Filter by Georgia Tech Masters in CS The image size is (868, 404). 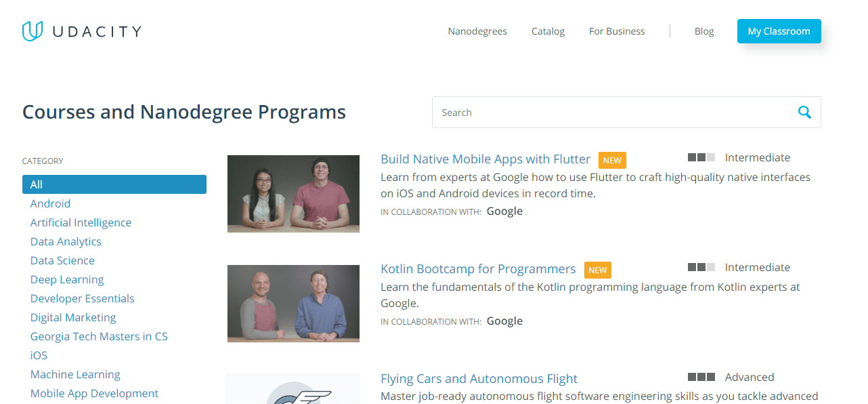coord(99,336)
